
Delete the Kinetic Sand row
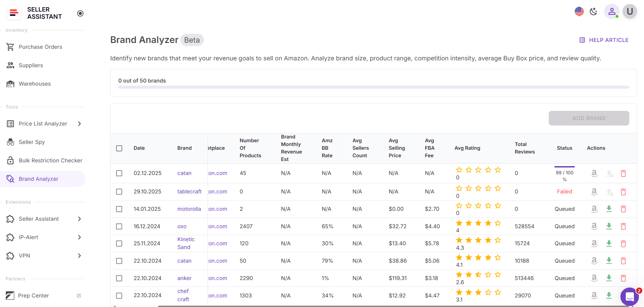pos(623,244)
